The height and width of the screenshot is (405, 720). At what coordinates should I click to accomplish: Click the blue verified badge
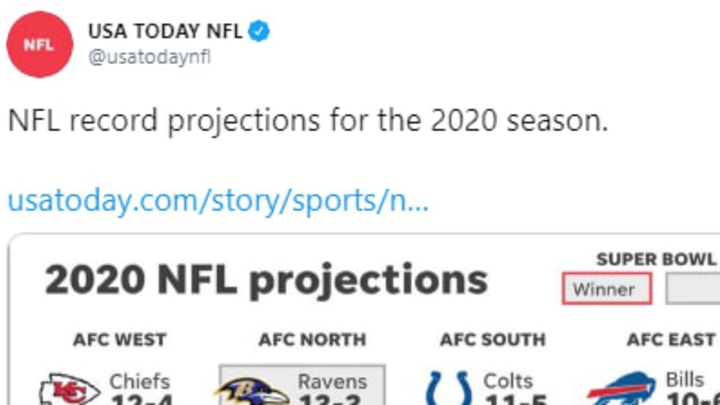click(x=259, y=31)
